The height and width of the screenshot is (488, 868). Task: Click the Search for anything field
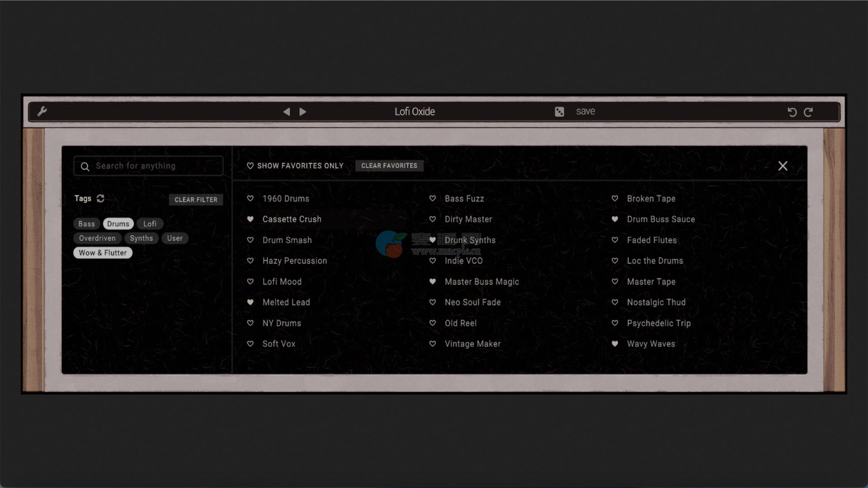point(148,166)
